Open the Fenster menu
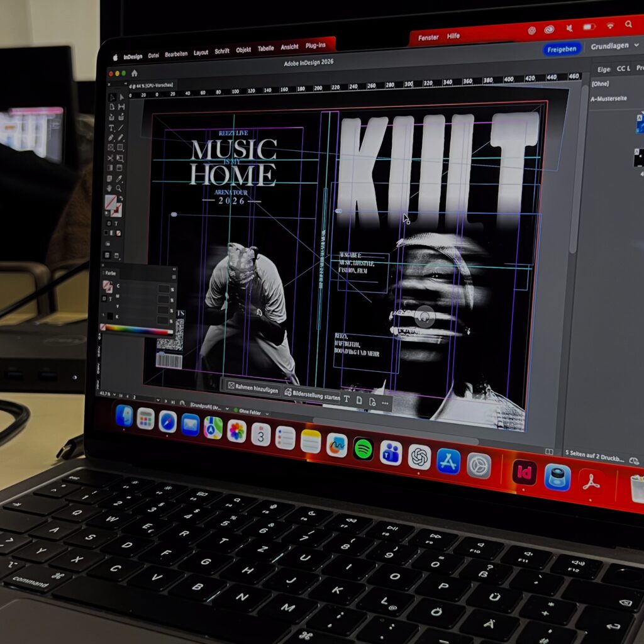Image resolution: width=644 pixels, height=644 pixels. pos(428,38)
